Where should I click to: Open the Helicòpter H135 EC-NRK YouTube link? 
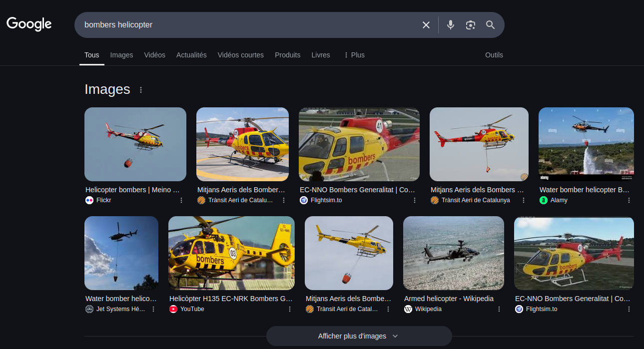pos(230,299)
